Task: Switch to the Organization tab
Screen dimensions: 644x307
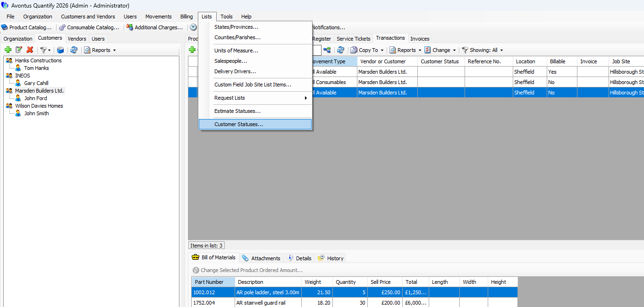Action: [x=18, y=39]
